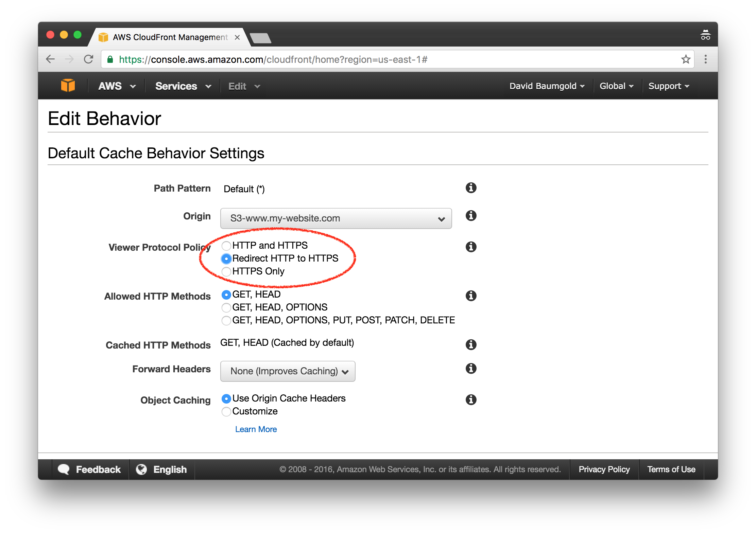
Task: Click the green secure lock icon
Action: (110, 59)
